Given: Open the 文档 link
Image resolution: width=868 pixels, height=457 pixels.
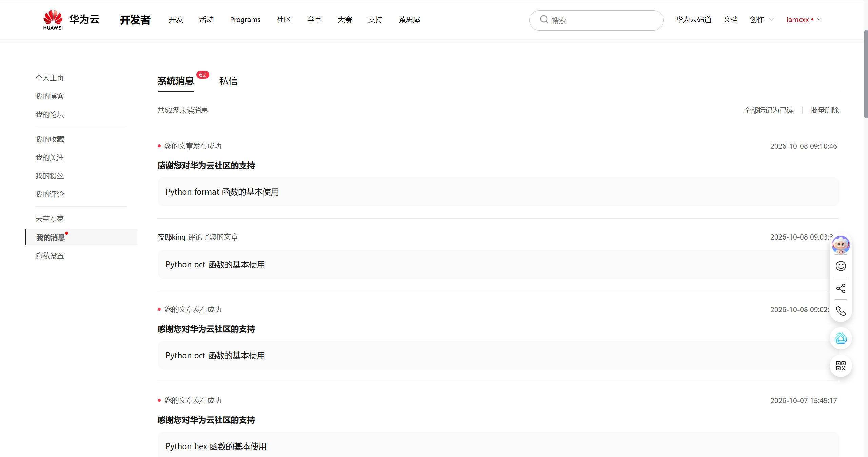Looking at the screenshot, I should click(x=730, y=20).
